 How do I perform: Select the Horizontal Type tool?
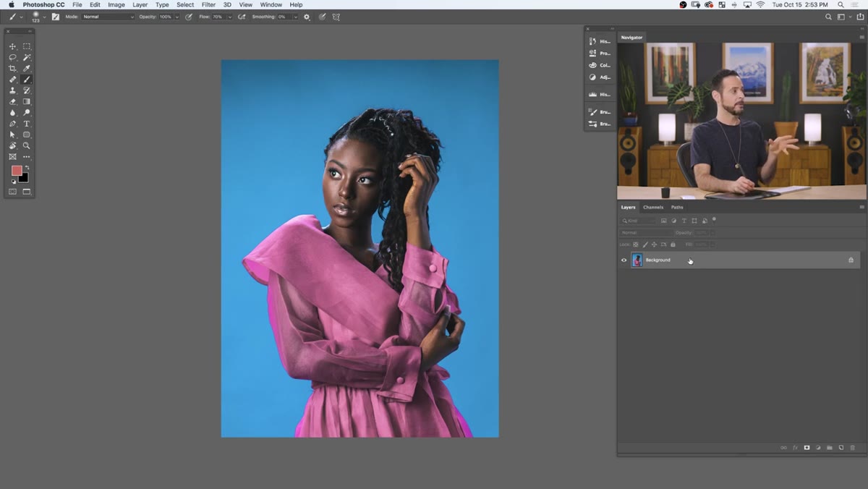pyautogui.click(x=27, y=124)
